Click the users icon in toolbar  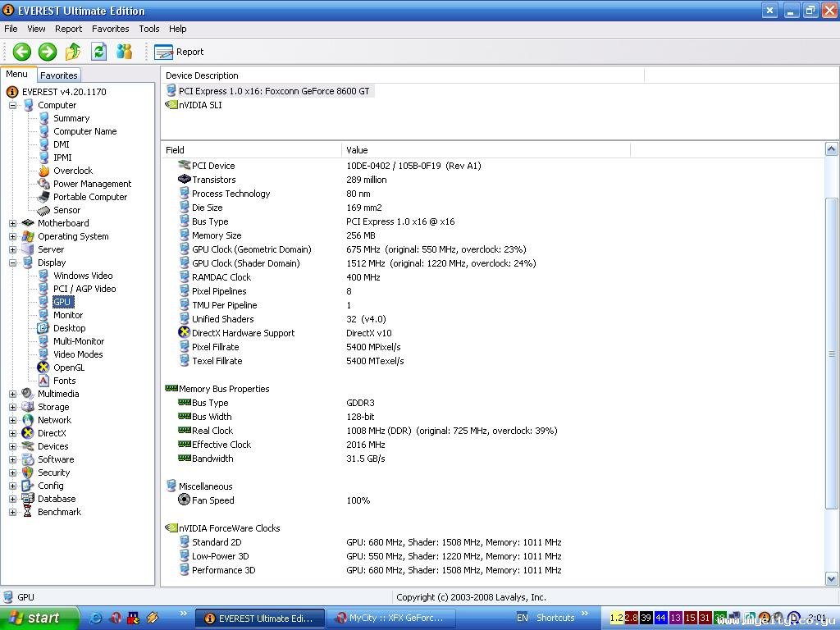tap(124, 52)
